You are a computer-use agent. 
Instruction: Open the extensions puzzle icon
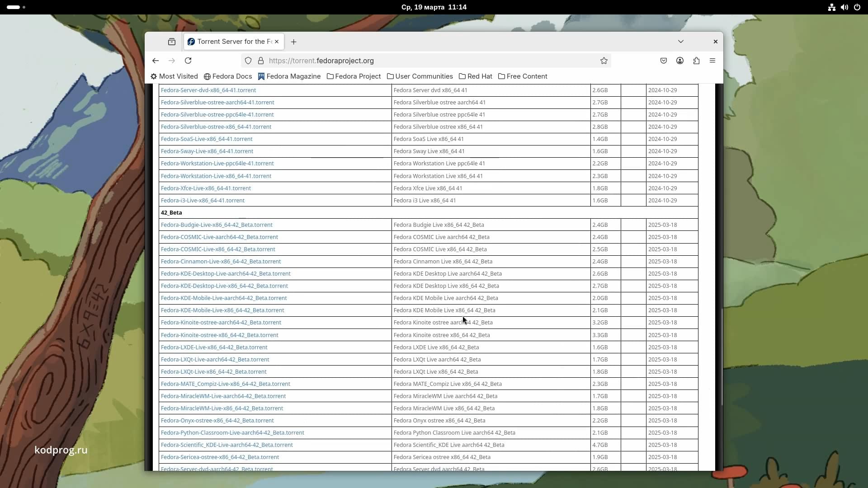696,61
